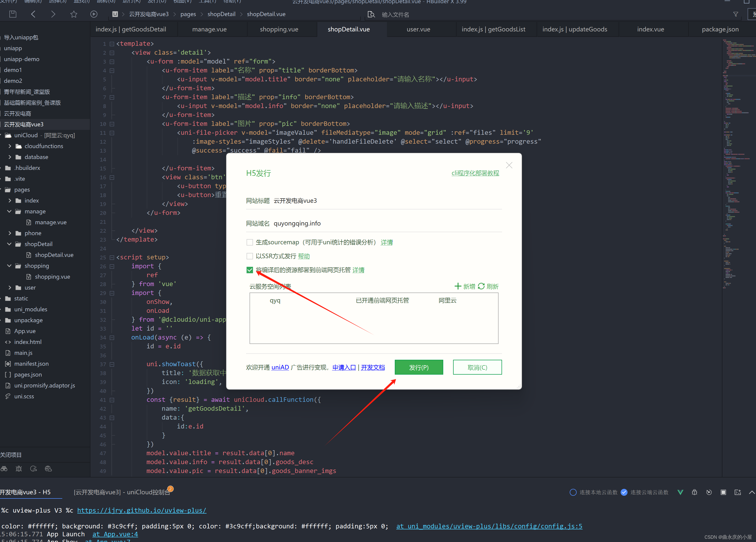Click the Vue logo icon in console bar
756x542 pixels.
680,492
